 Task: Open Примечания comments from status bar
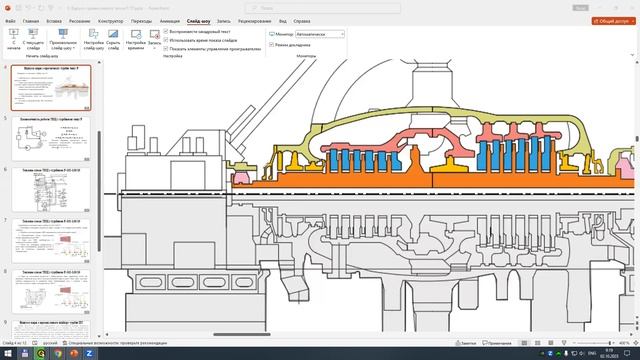tap(497, 343)
